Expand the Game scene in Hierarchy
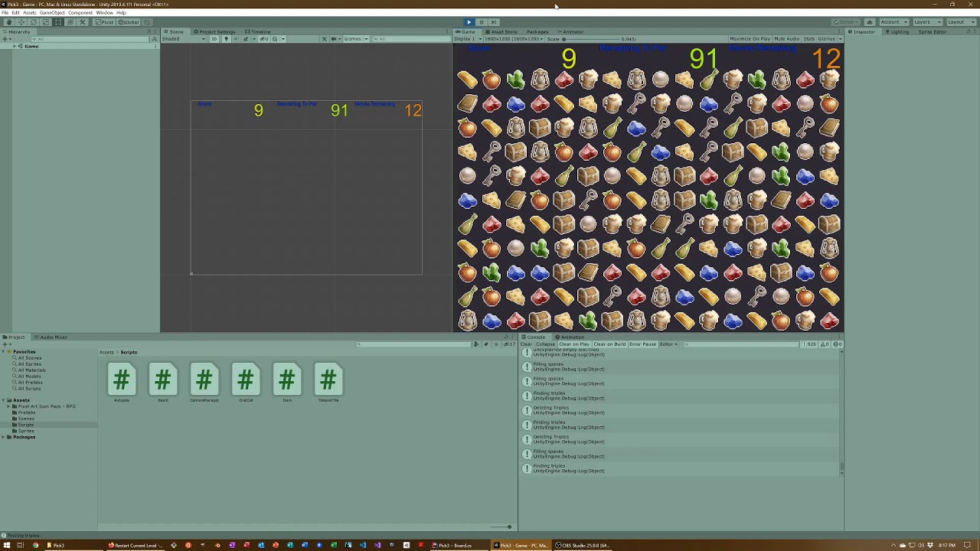The image size is (980, 551). (15, 47)
